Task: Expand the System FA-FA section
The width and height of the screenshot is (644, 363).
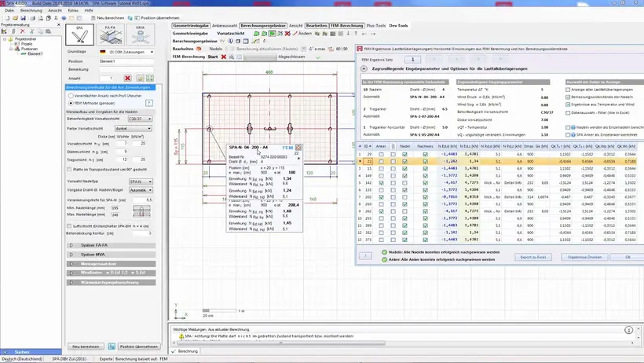Action: [x=111, y=245]
